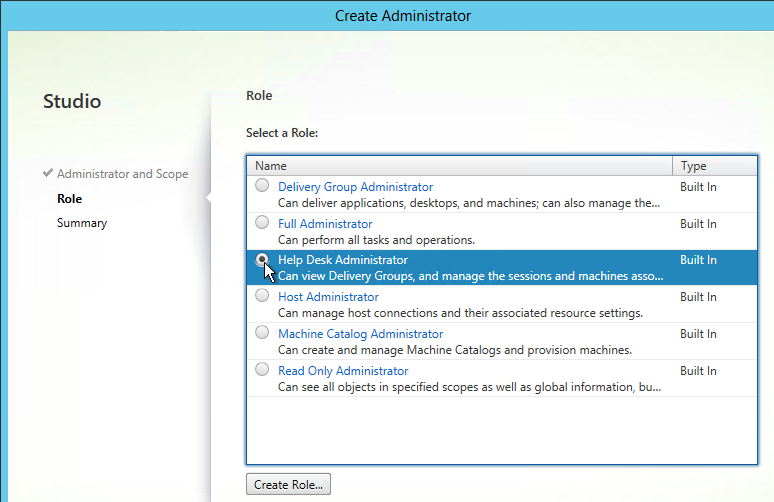Click the selected Help Desk Administrator radio button

(x=262, y=259)
